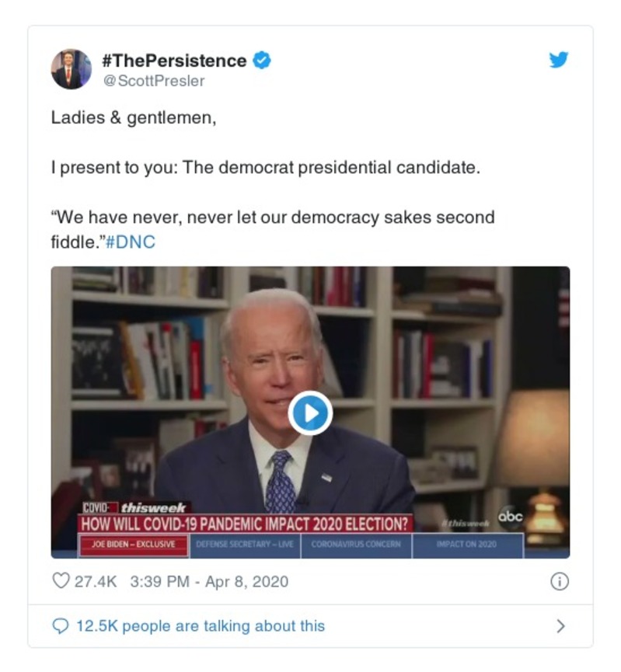Image resolution: width=621 pixels, height=672 pixels.
Task: Open Scott Presler's profile avatar
Action: coord(71,68)
